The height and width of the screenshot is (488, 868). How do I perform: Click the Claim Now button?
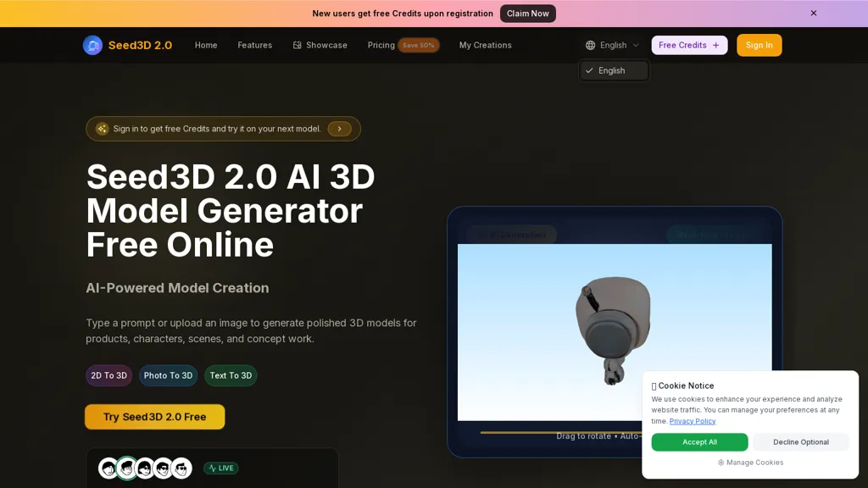(x=527, y=14)
